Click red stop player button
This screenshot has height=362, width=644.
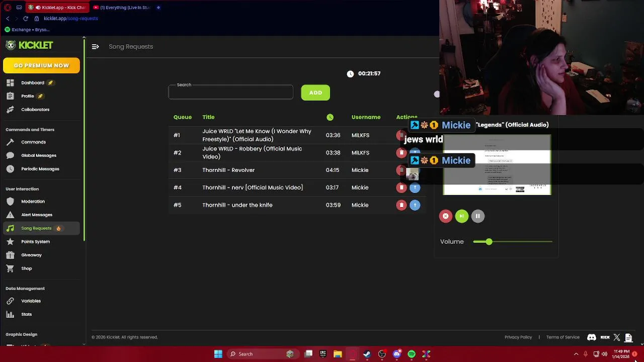pos(445,216)
